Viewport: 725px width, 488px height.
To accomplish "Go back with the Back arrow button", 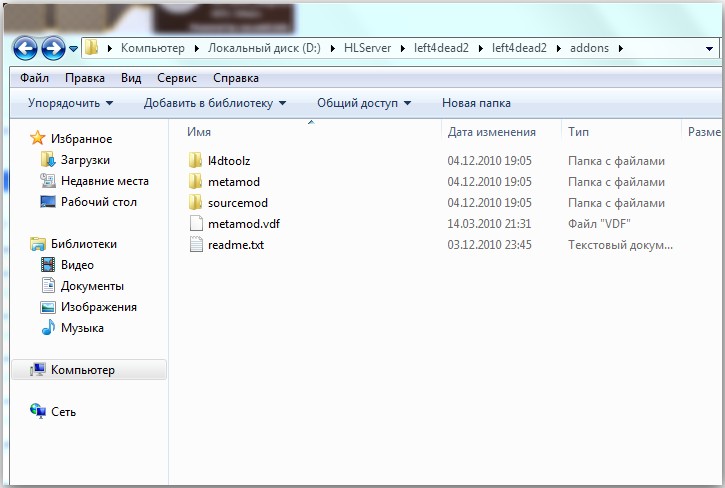I will click(25, 48).
